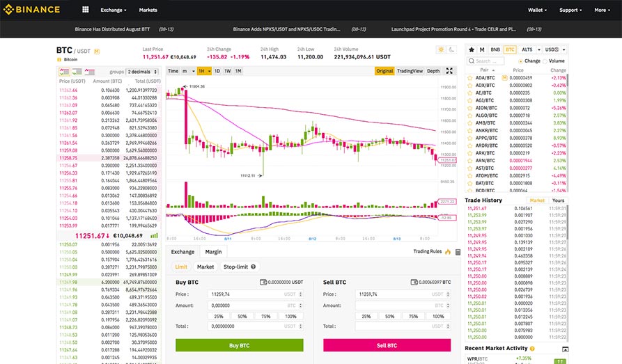Open the apps grid menu icon
The width and height of the screenshot is (622, 364).
click(x=85, y=10)
